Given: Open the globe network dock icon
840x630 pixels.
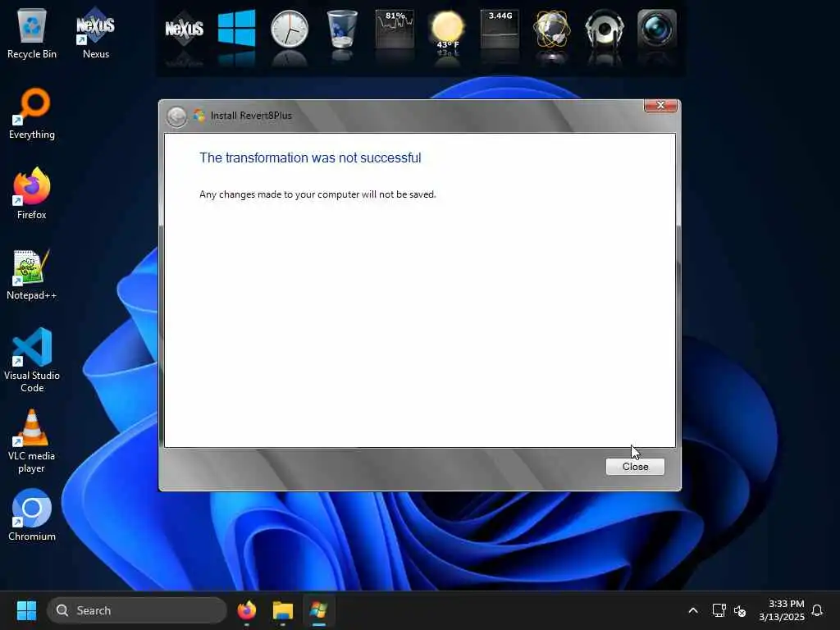Looking at the screenshot, I should point(552,29).
